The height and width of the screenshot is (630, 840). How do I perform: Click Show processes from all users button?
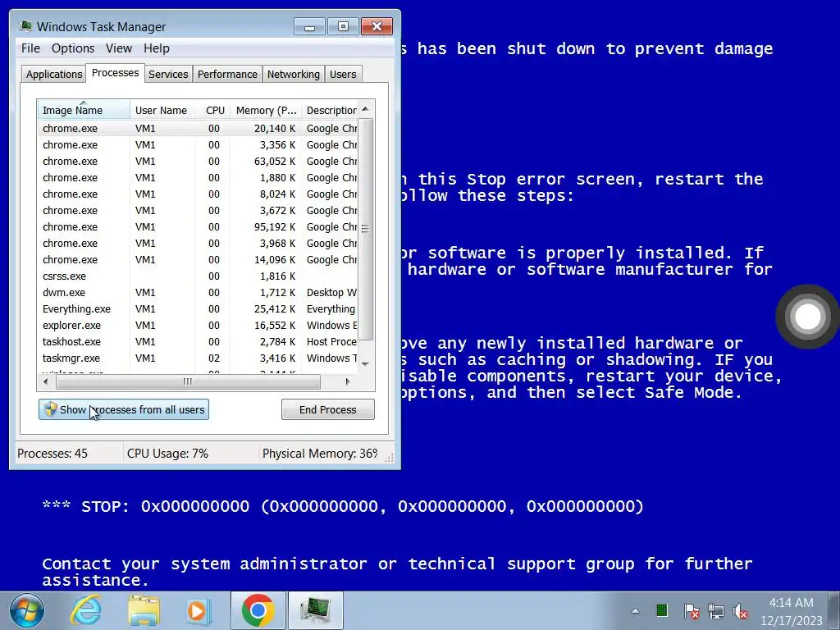coord(124,410)
